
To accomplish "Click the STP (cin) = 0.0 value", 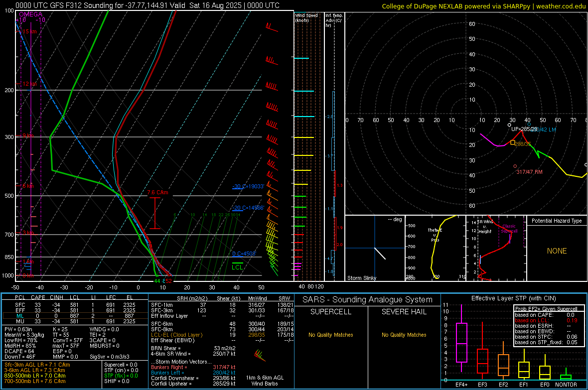I will (x=121, y=370).
